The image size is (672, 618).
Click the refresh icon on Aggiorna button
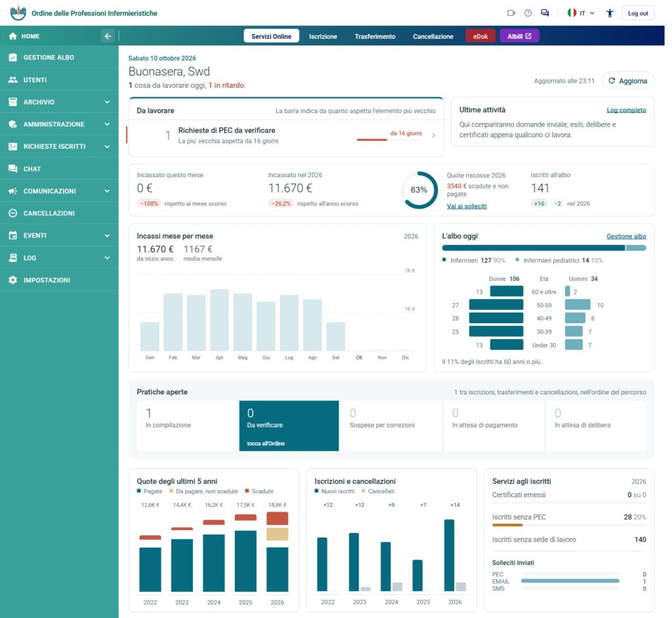[612, 81]
